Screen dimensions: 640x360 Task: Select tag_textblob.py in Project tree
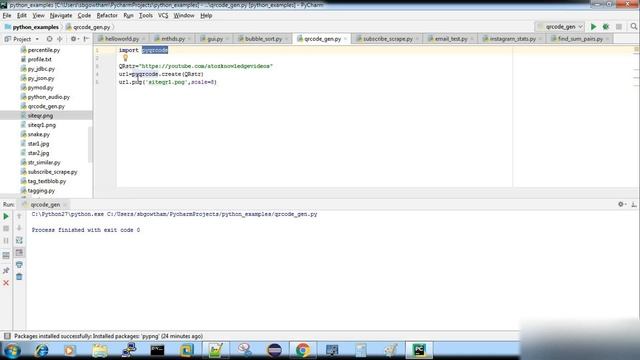pos(47,181)
